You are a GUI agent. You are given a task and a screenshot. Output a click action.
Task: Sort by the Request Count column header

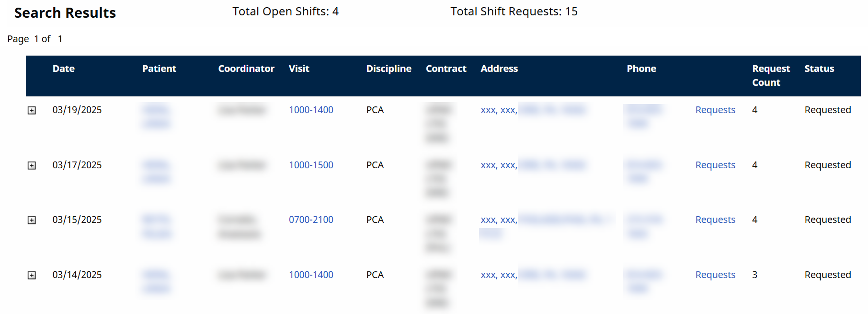770,75
